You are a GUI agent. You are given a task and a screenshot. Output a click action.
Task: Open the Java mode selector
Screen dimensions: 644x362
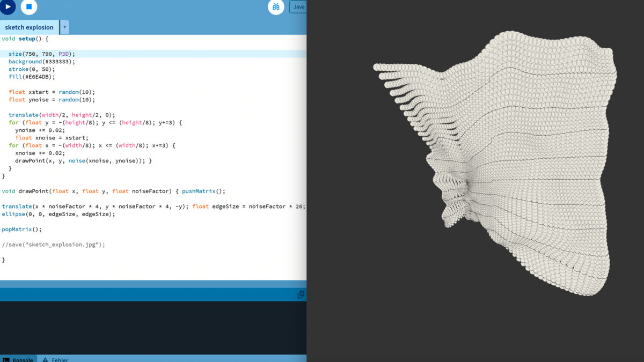(299, 6)
